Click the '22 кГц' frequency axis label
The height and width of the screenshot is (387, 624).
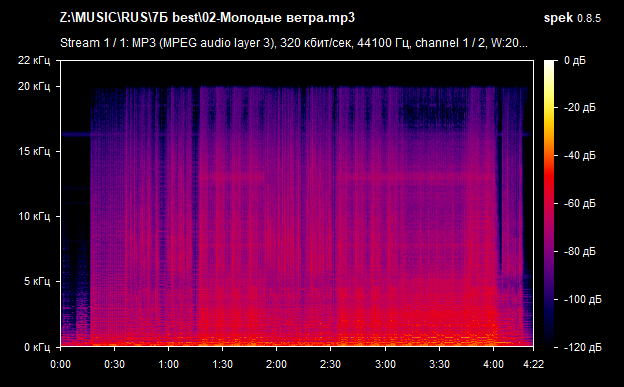coord(34,61)
